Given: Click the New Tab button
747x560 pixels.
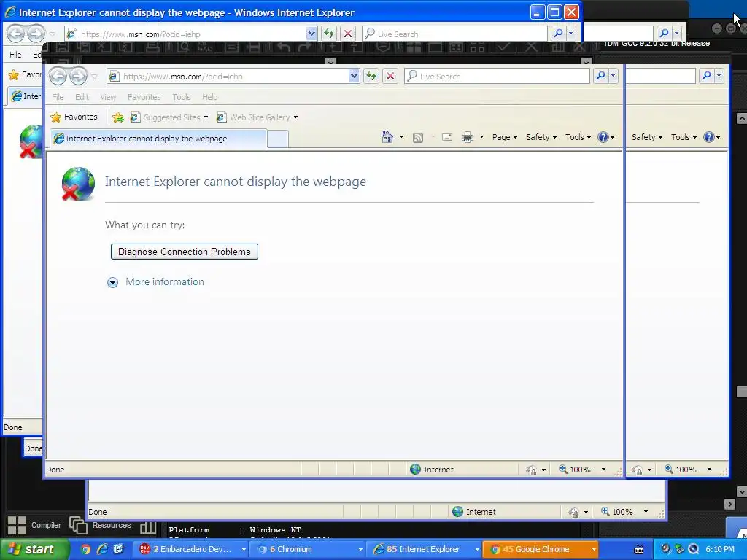Looking at the screenshot, I should pos(278,139).
